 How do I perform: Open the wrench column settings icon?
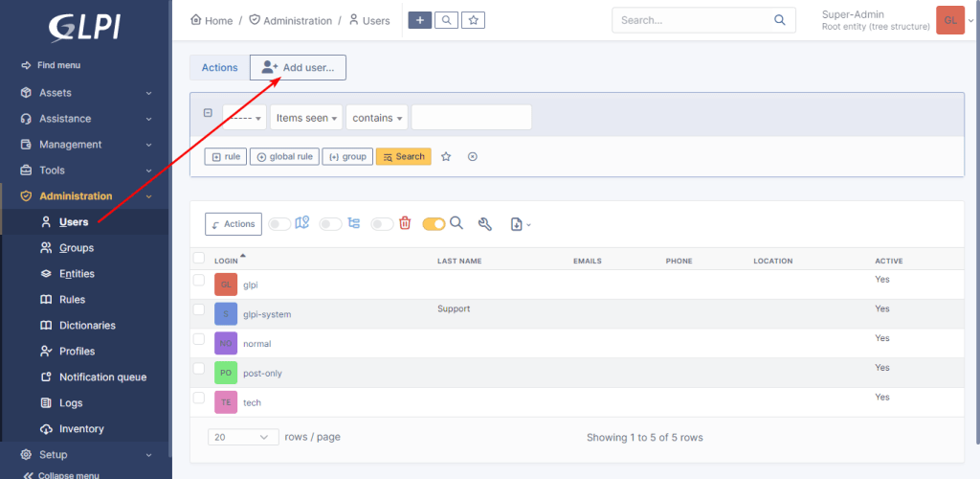(x=485, y=224)
